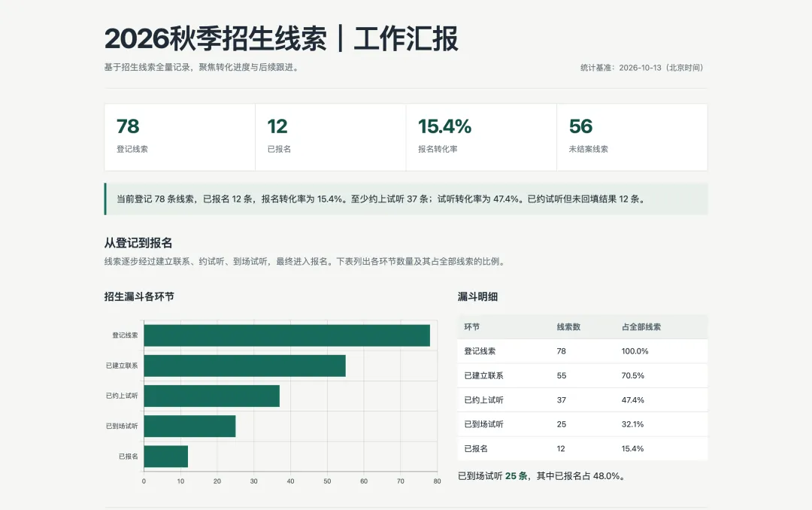Click the 登记线索 table row cell
This screenshot has height=510, width=812.
(480, 351)
